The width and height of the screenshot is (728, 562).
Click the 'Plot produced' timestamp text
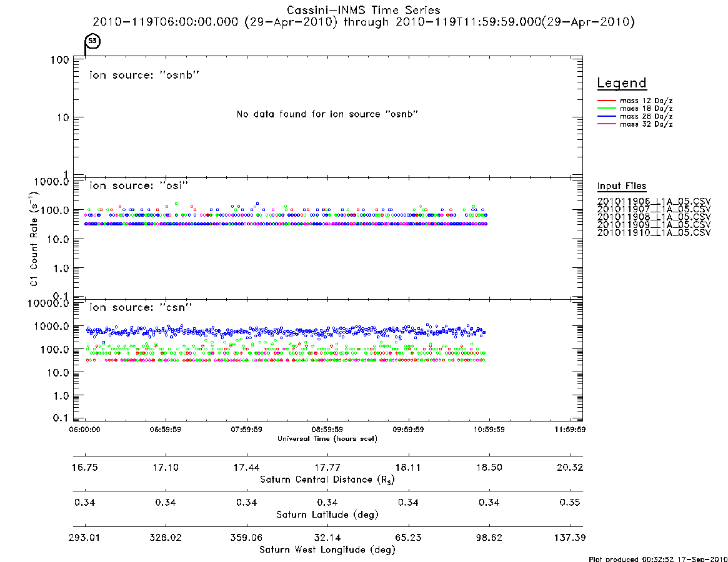(658, 559)
